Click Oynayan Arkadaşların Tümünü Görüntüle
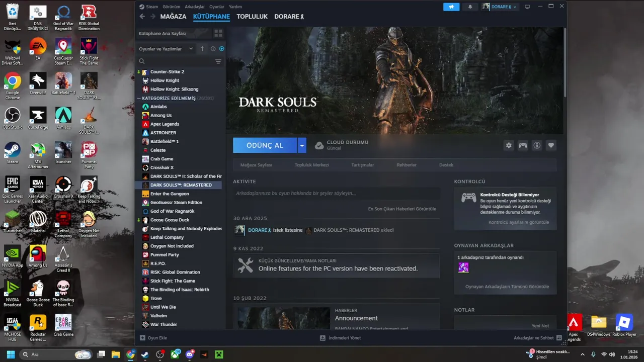Image resolution: width=644 pixels, height=362 pixels. (507, 287)
